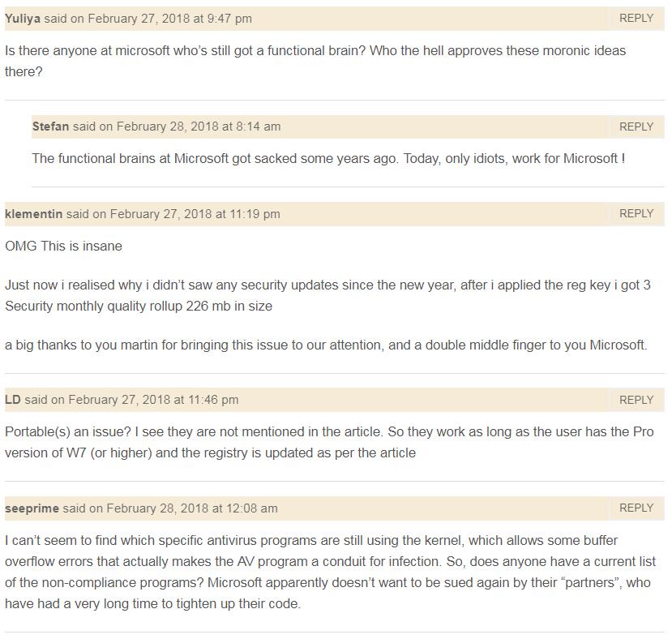The height and width of the screenshot is (639, 672).
Task: Hit REPLY on seeprime's comment
Action: pyautogui.click(x=636, y=508)
